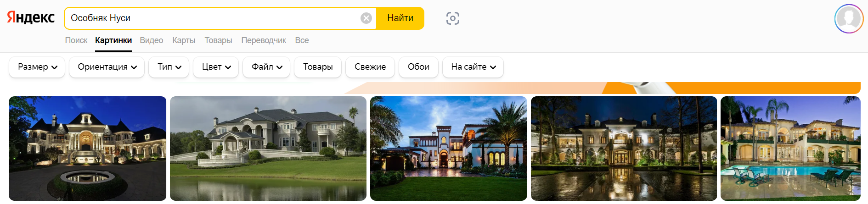Open the mansion with swimming pool thumbnail
Image resolution: width=868 pixels, height=204 pixels.
click(790, 148)
